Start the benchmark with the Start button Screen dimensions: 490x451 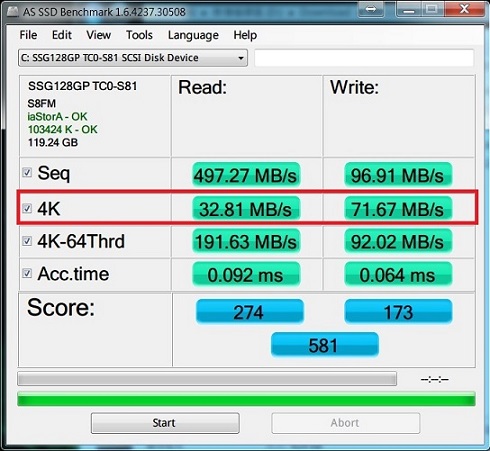coord(165,423)
